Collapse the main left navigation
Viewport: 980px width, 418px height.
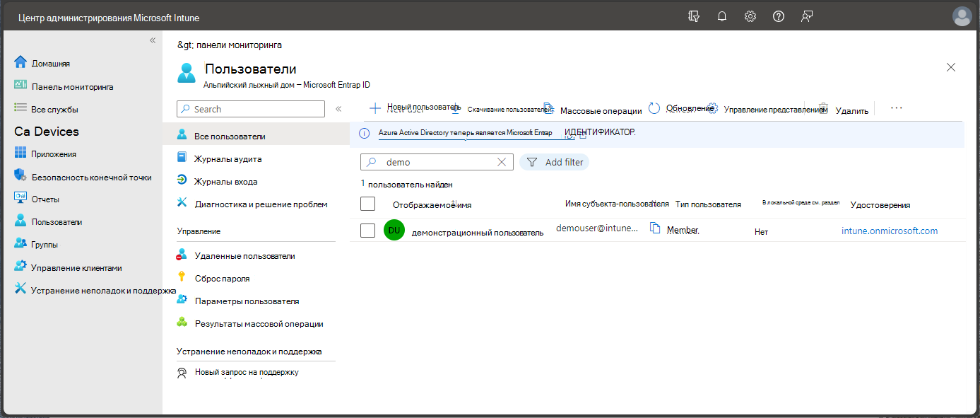[x=153, y=40]
